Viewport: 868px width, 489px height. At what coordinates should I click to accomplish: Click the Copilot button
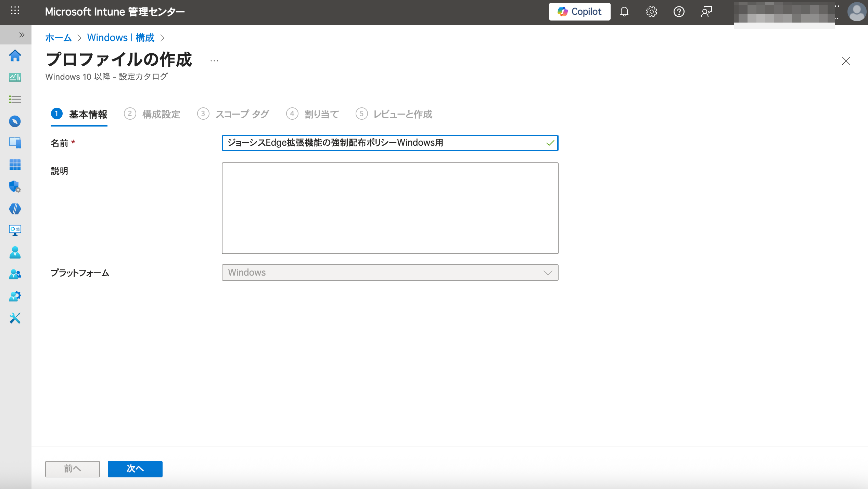tap(579, 12)
